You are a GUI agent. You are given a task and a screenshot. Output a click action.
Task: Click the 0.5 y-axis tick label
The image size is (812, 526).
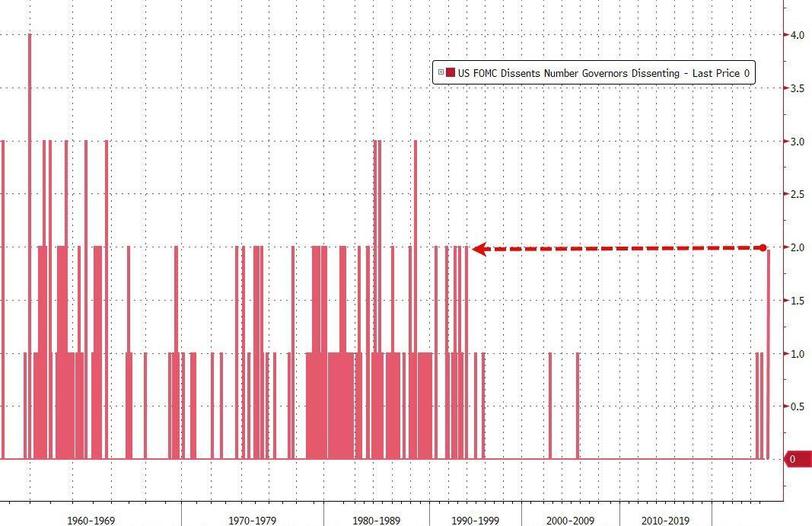coord(797,406)
